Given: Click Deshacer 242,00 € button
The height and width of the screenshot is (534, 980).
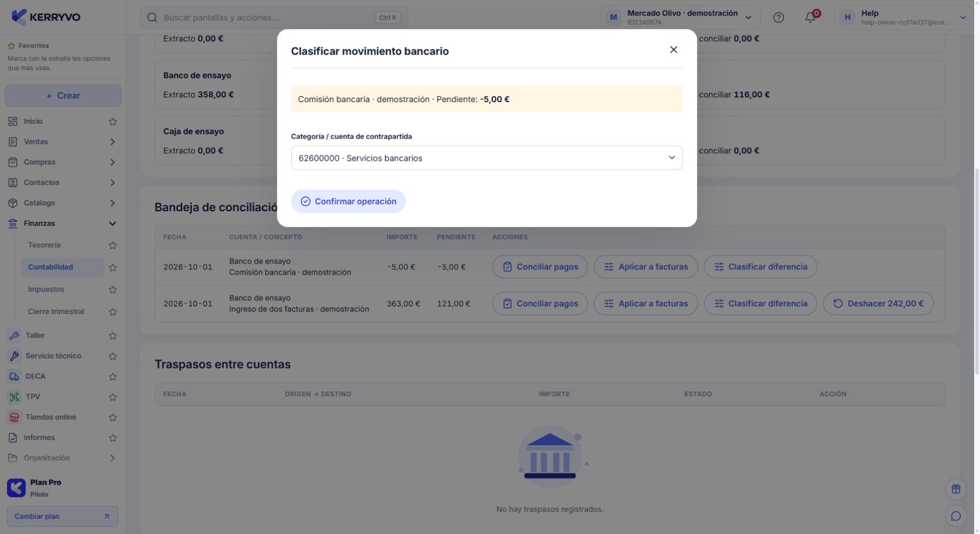Looking at the screenshot, I should (878, 303).
